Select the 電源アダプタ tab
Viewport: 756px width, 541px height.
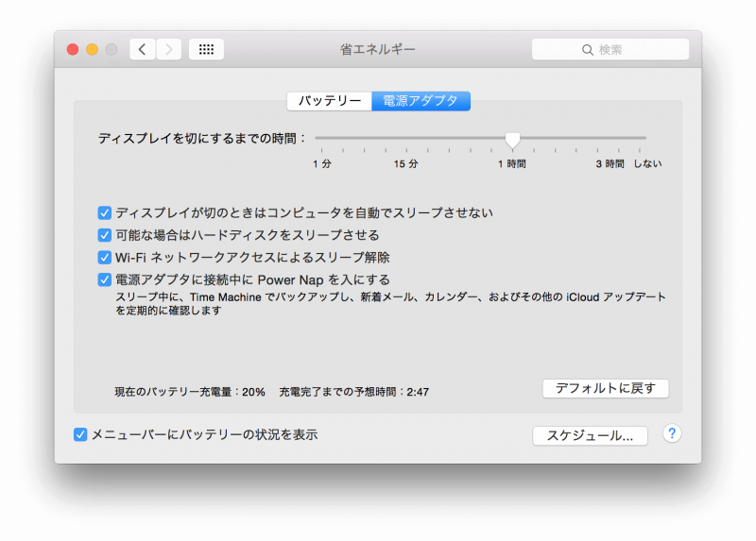421,101
